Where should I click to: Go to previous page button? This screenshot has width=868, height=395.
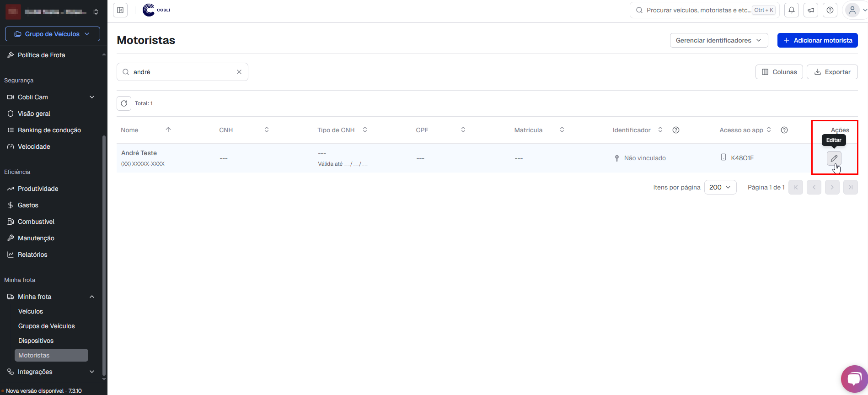point(814,187)
